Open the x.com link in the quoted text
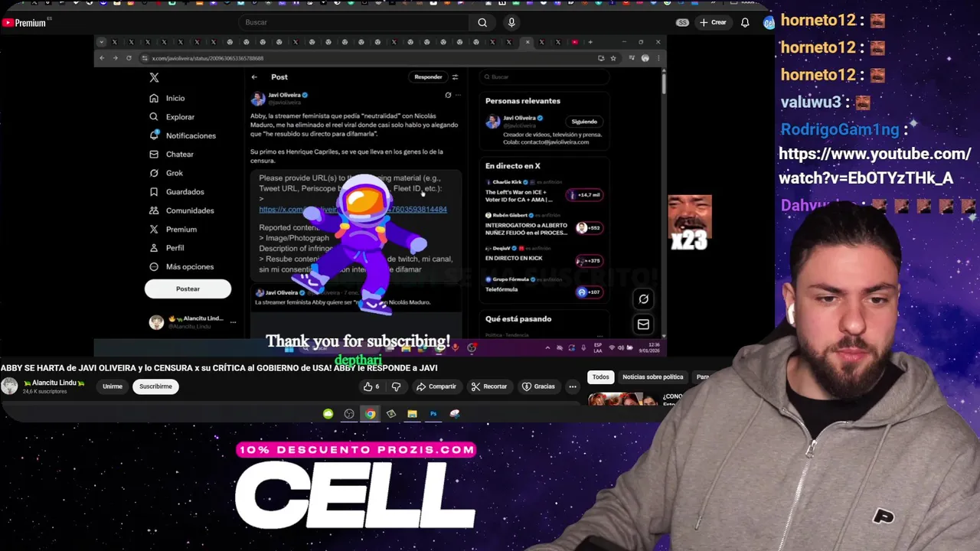 [353, 209]
